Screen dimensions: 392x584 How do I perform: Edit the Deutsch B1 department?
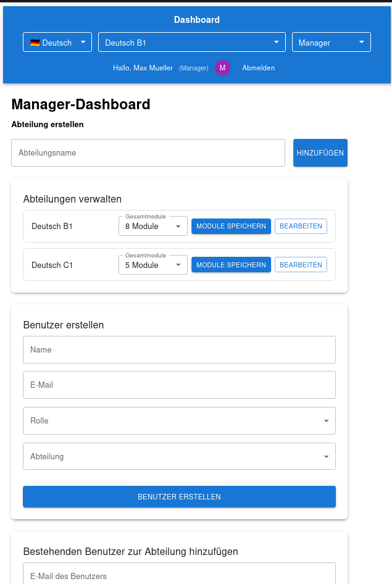(301, 227)
